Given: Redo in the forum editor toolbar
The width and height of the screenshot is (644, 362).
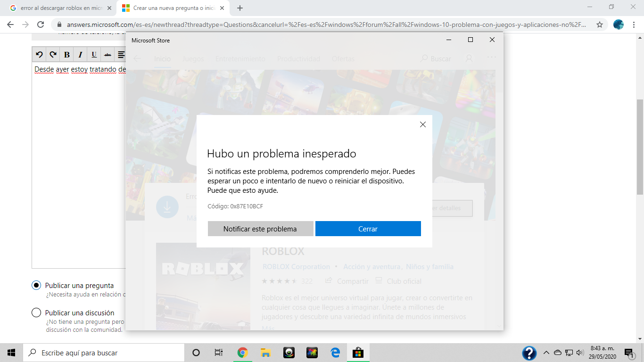Looking at the screenshot, I should (x=53, y=55).
